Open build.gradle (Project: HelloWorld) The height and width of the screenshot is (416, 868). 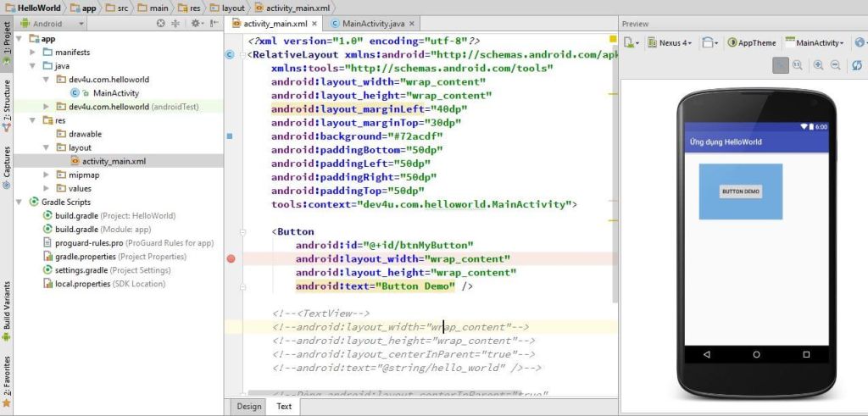[109, 216]
